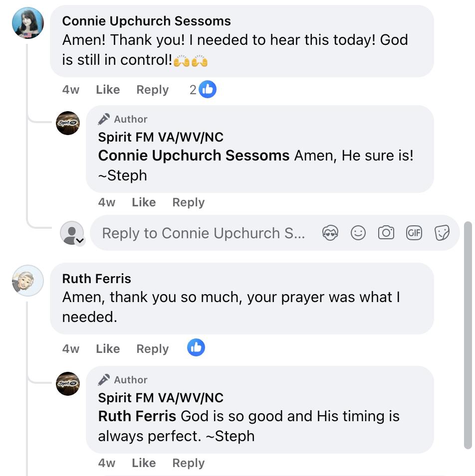Insert a GIF with GIF icon

[414, 233]
